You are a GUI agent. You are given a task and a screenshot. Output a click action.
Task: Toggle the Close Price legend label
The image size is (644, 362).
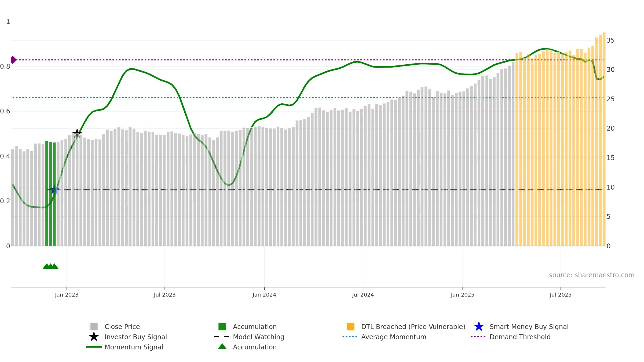tap(122, 327)
